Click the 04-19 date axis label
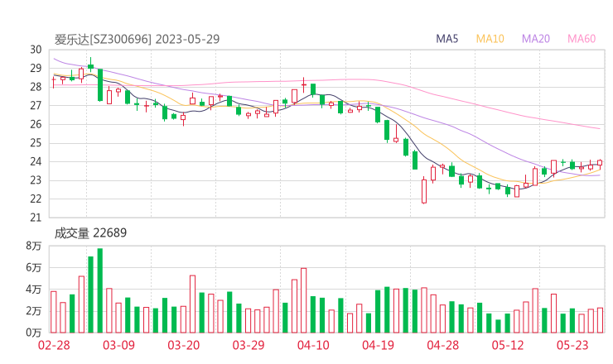The width and height of the screenshot is (613, 364). [378, 345]
